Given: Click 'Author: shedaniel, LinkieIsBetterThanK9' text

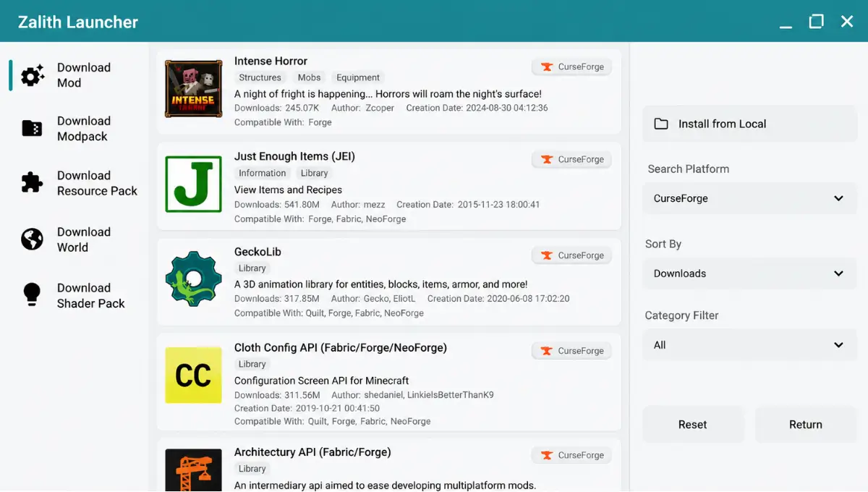Looking at the screenshot, I should (x=412, y=395).
